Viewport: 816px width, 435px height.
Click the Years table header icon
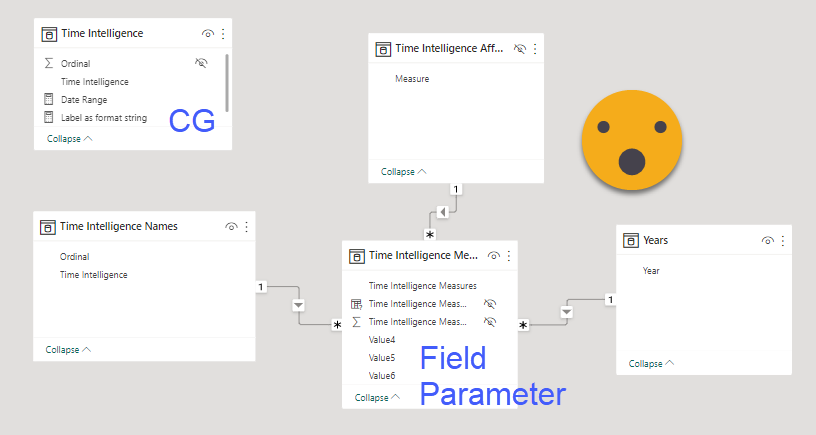631,240
